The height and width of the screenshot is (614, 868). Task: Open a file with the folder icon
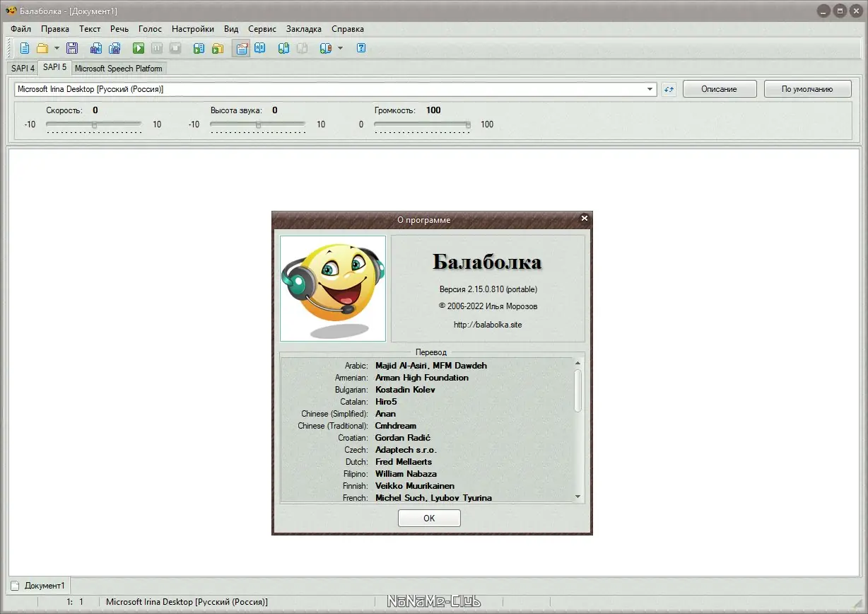(42, 48)
